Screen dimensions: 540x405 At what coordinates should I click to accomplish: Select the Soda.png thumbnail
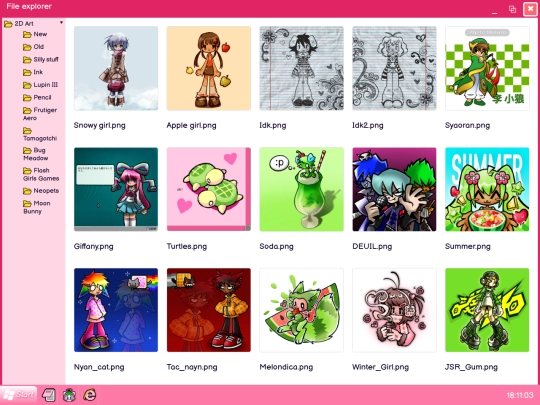click(x=301, y=189)
